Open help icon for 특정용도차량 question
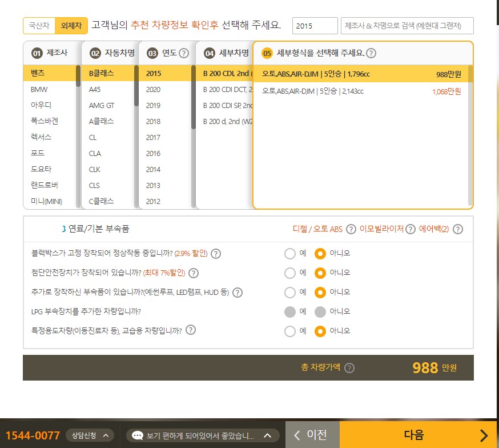499x448 pixels. (191, 330)
